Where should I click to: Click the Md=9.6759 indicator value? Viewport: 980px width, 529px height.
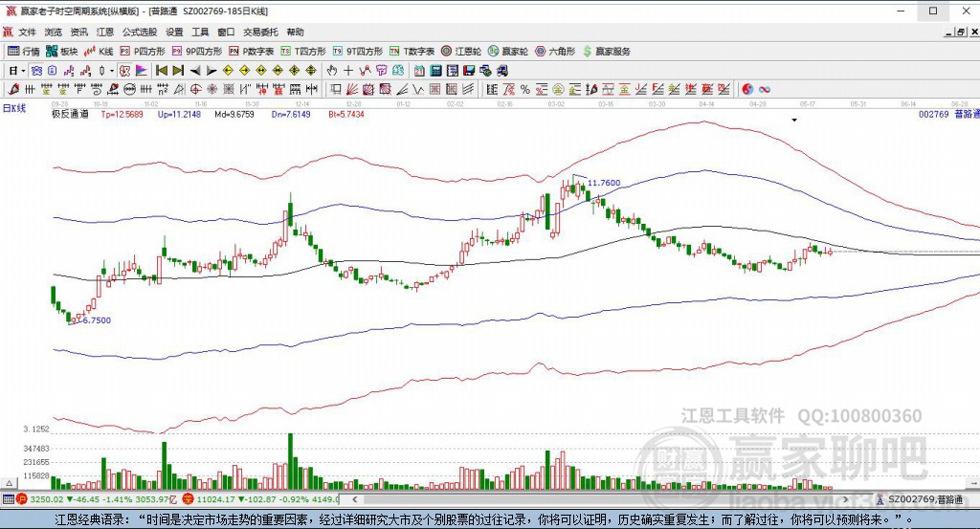click(x=234, y=114)
